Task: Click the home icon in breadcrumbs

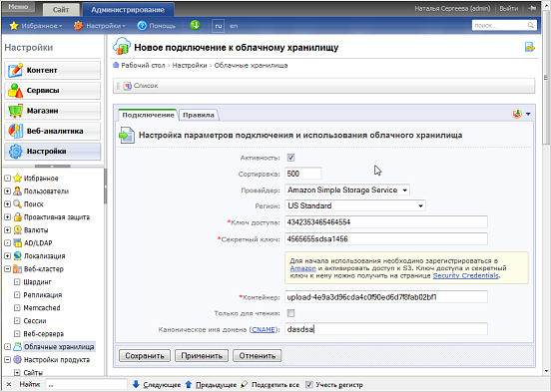Action: pyautogui.click(x=116, y=65)
